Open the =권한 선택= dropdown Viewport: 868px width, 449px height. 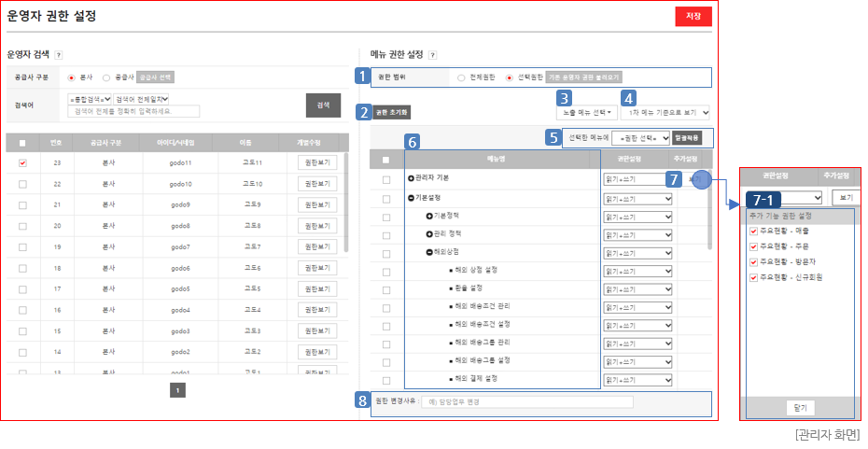(641, 138)
